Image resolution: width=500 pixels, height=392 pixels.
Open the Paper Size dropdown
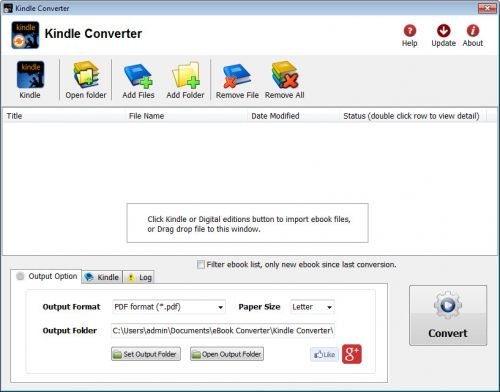[312, 307]
